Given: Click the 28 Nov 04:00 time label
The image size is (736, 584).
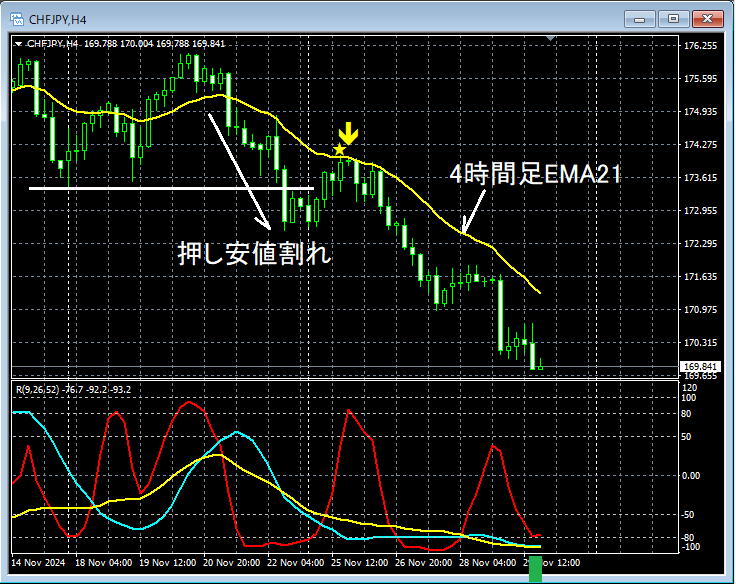Looking at the screenshot, I should (x=488, y=562).
